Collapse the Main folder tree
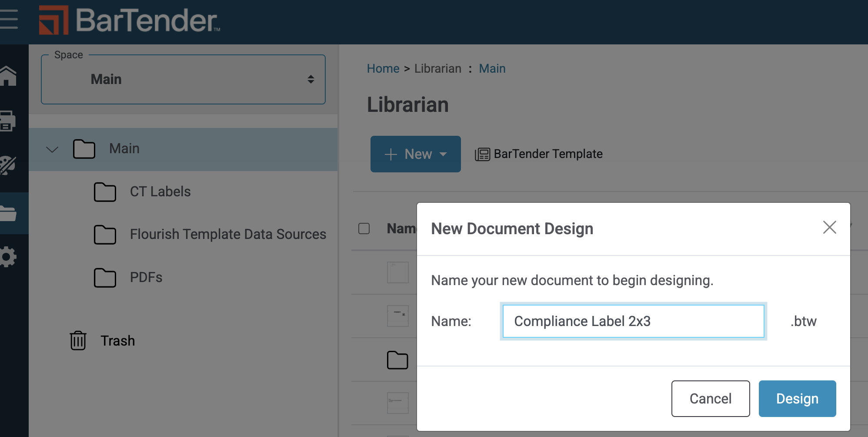 tap(52, 149)
